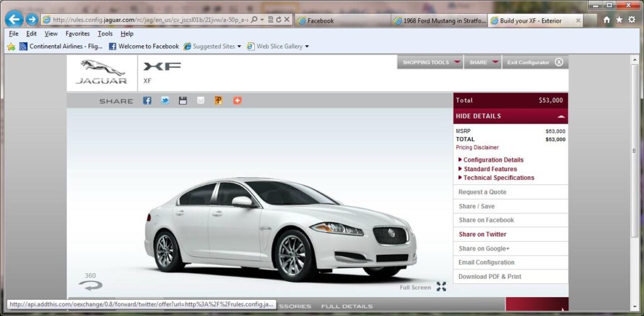Click the Save floppy disk icon

[183, 101]
